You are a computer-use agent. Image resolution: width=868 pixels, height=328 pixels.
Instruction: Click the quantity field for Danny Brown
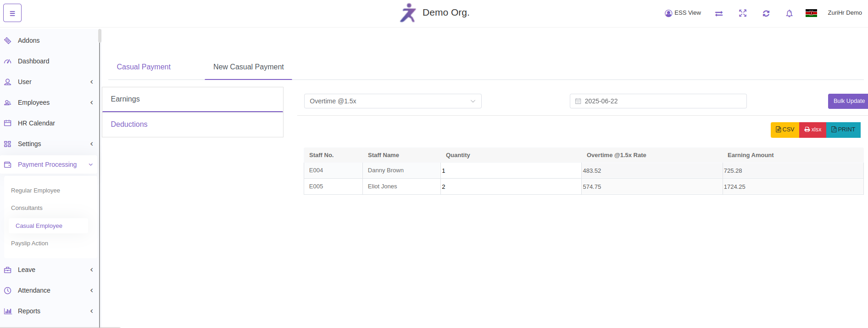pos(510,170)
